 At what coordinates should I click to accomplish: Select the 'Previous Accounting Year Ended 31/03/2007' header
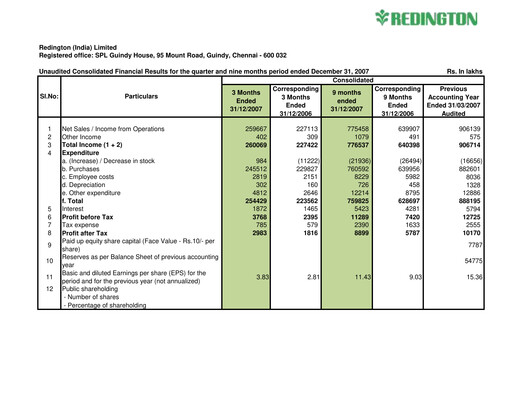point(453,101)
